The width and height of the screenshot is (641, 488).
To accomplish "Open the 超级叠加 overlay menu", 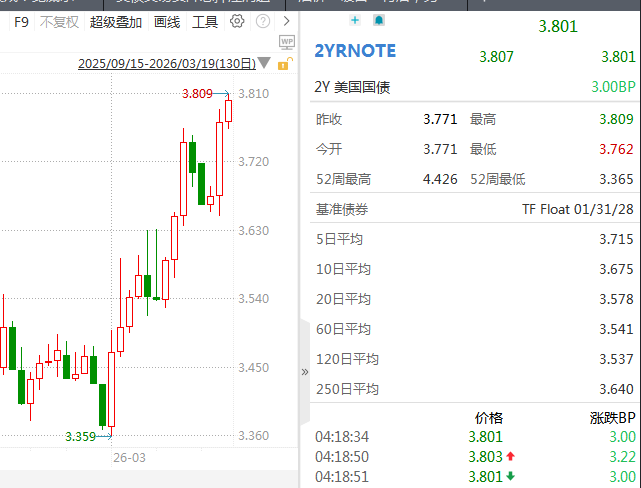I will point(115,21).
